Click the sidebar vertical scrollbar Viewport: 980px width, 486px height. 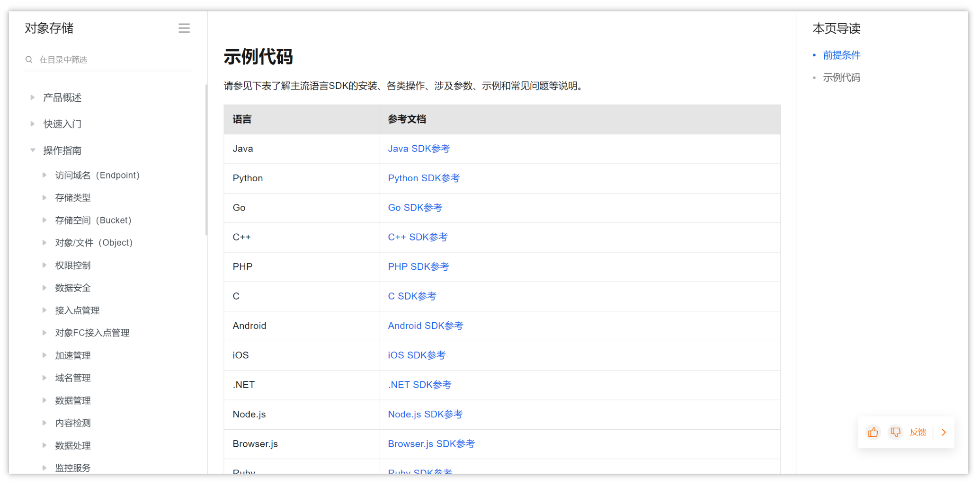[x=206, y=160]
